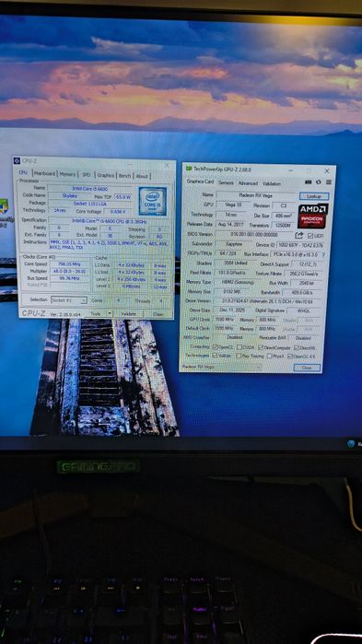362x644 pixels.
Task: Switch to the Bench tab in CPU-Z
Action: 124,176
